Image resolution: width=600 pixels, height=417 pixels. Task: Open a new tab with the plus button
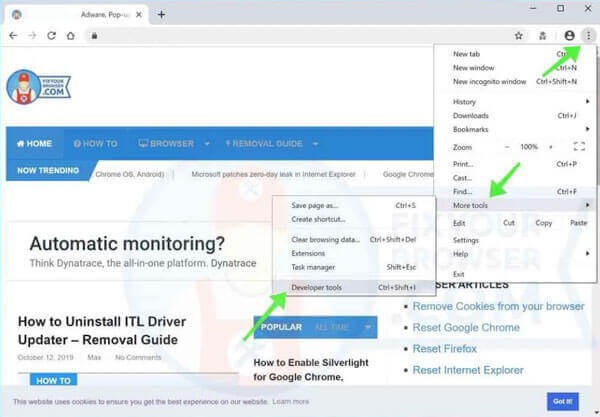(161, 15)
